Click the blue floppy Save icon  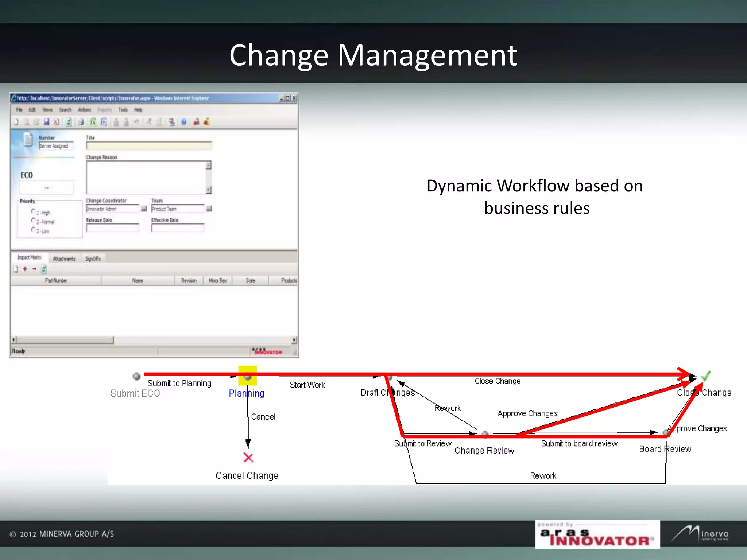coord(46,122)
